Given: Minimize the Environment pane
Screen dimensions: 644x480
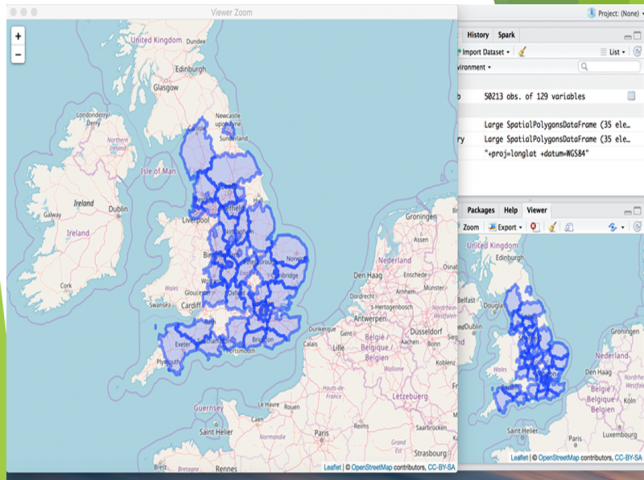Looking at the screenshot, I should click(628, 37).
